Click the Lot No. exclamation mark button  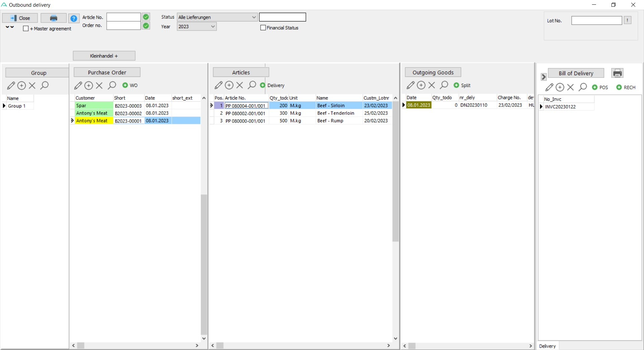(x=627, y=20)
